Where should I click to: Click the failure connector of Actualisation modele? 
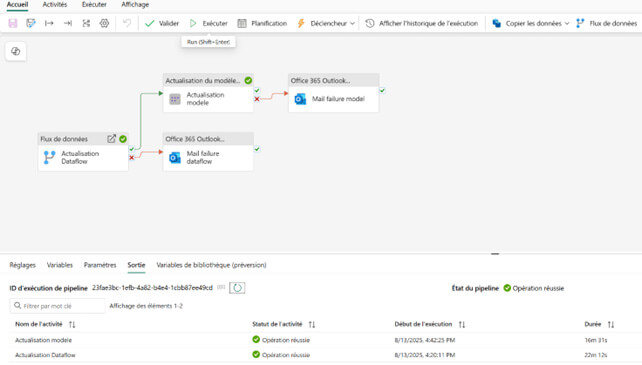(x=257, y=99)
